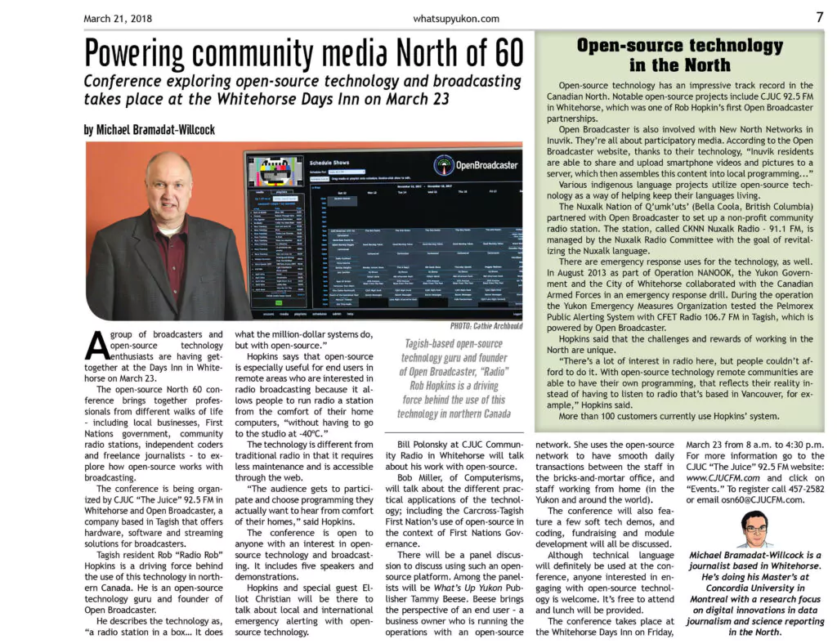Click the www.CJUCFM.com website link
Image resolution: width=837 pixels, height=644 pixels.
click(723, 478)
